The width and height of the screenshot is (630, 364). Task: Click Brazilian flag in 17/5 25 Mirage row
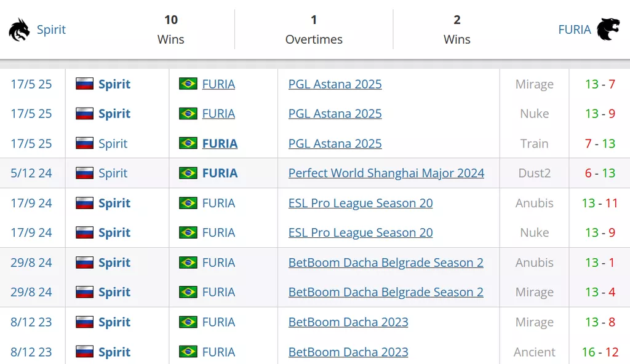point(188,84)
